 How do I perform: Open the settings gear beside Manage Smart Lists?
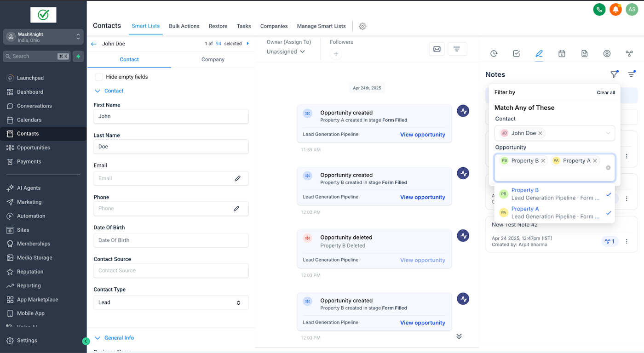[x=362, y=26]
